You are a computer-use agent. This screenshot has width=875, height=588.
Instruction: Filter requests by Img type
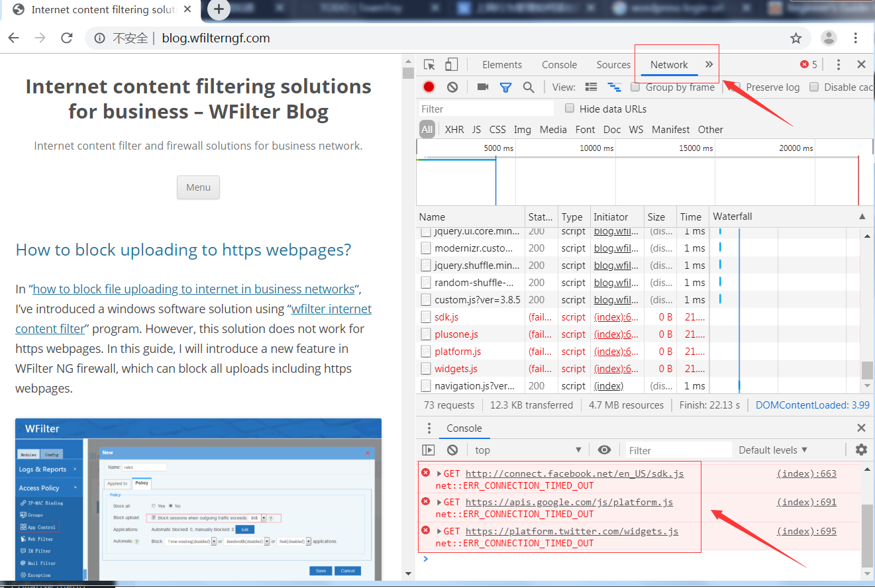pyautogui.click(x=522, y=129)
